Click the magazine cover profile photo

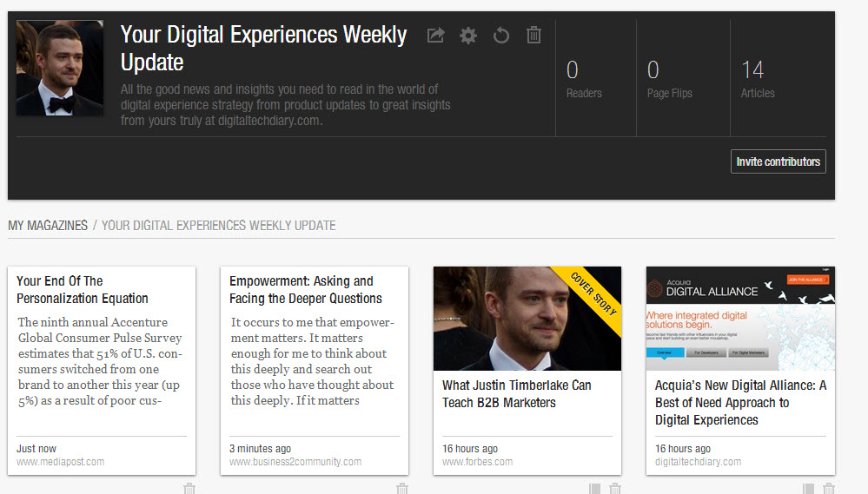(60, 68)
